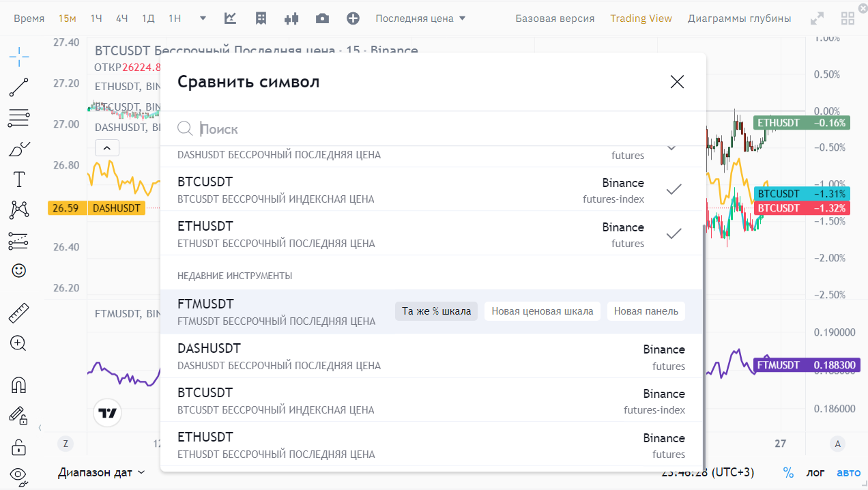
Task: Click the green ETHUSDT scale label
Action: coord(802,123)
